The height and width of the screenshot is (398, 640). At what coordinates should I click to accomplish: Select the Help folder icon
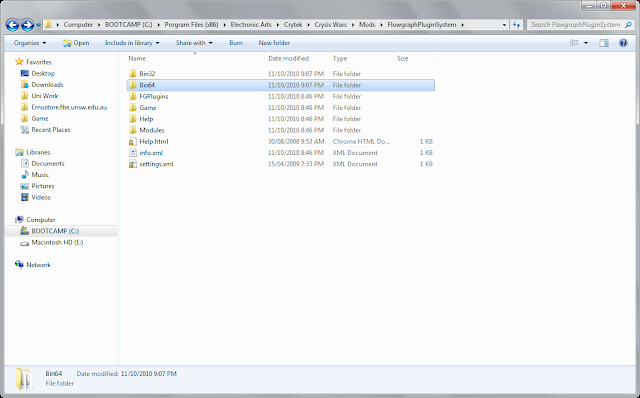[132, 119]
